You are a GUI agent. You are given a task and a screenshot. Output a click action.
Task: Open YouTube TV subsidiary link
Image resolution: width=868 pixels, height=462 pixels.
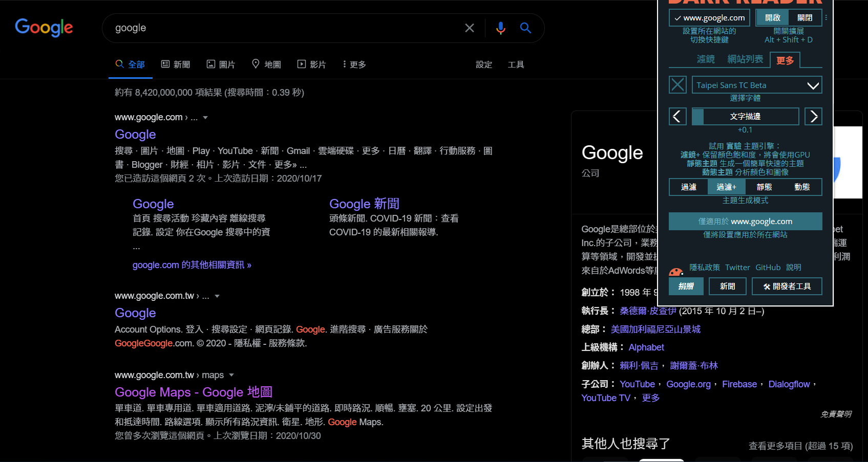[x=606, y=398]
